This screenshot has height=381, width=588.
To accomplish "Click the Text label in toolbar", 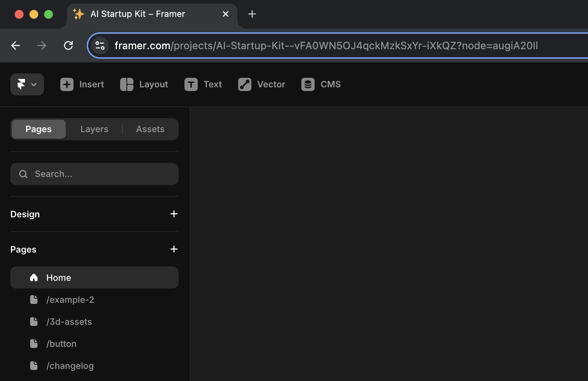I will (213, 84).
